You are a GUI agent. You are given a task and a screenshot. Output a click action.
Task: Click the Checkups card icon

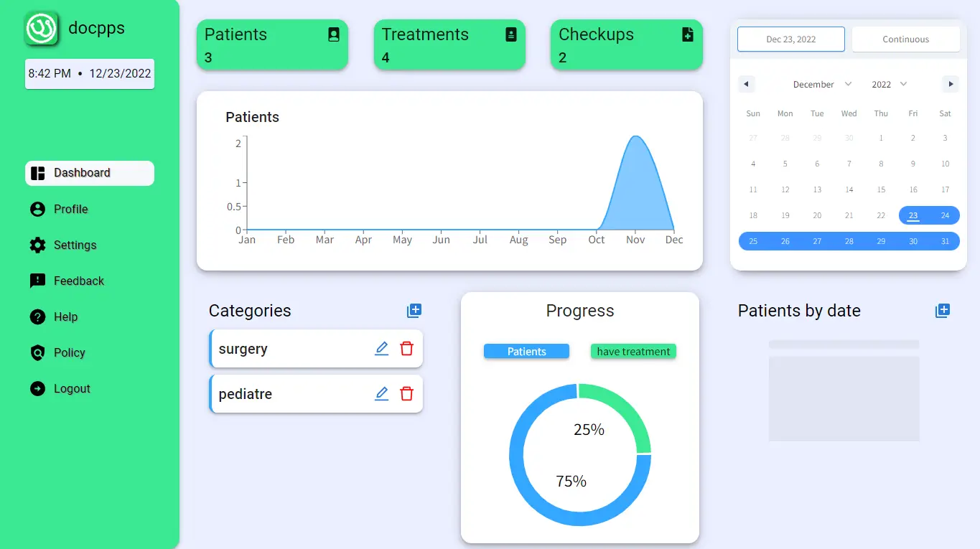coord(687,34)
